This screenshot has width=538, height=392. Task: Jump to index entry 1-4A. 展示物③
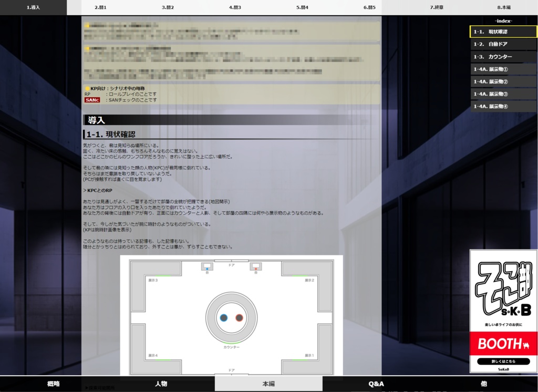pyautogui.click(x=503, y=94)
